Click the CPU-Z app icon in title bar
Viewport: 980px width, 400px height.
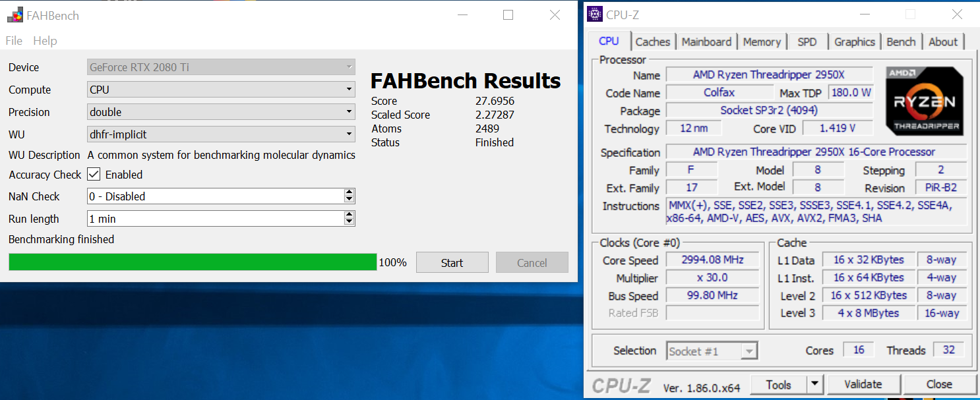[x=595, y=14]
